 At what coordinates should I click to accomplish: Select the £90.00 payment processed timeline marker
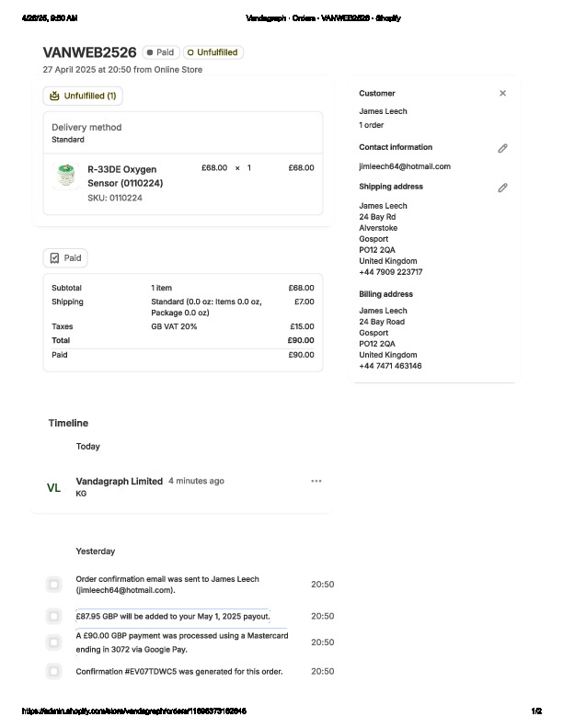54,642
